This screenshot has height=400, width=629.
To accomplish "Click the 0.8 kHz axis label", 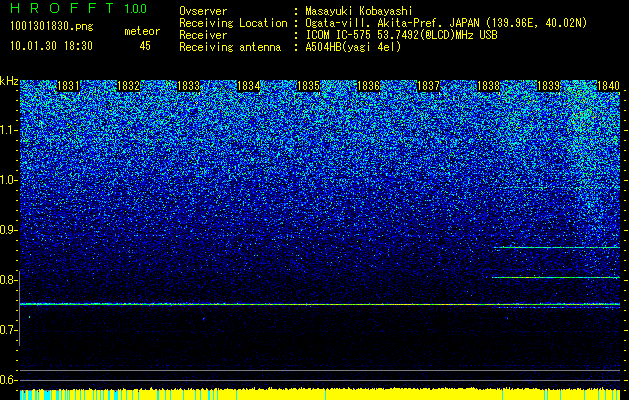I will coord(9,280).
